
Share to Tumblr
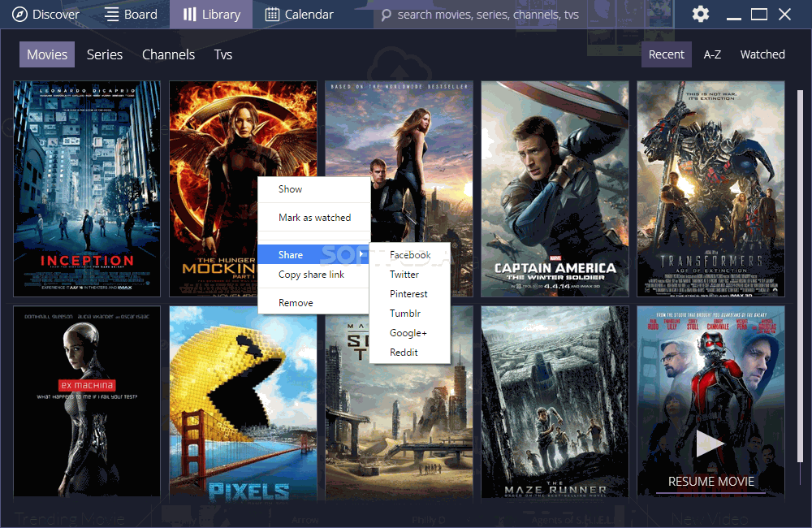click(x=409, y=313)
